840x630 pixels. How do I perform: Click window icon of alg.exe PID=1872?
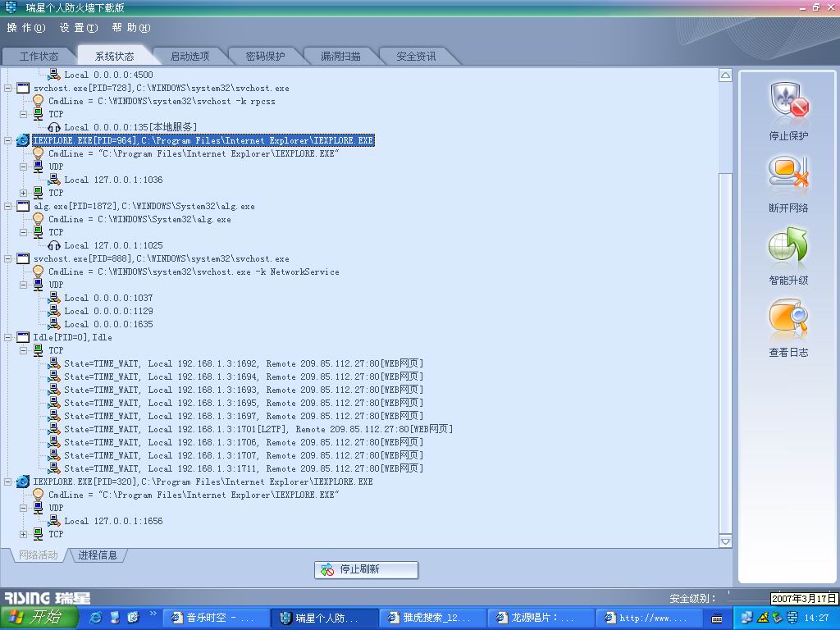(x=23, y=206)
